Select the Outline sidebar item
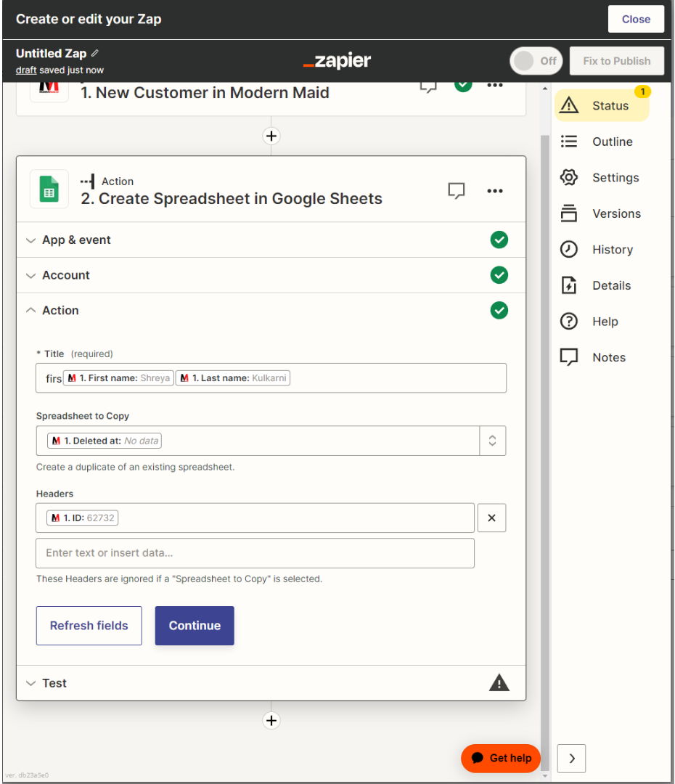Image resolution: width=675 pixels, height=784 pixels. (x=602, y=142)
